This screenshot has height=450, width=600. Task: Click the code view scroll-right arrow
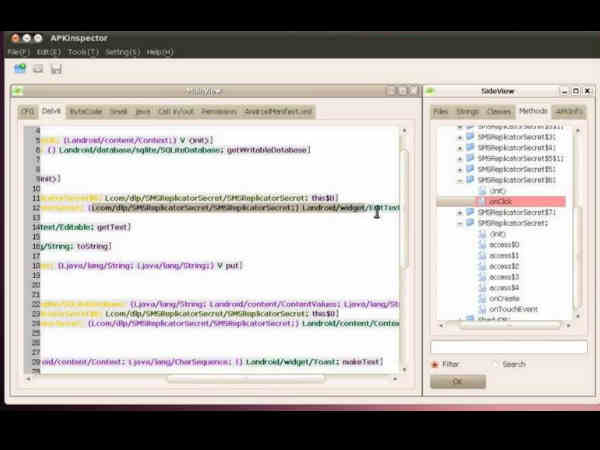tap(395, 379)
